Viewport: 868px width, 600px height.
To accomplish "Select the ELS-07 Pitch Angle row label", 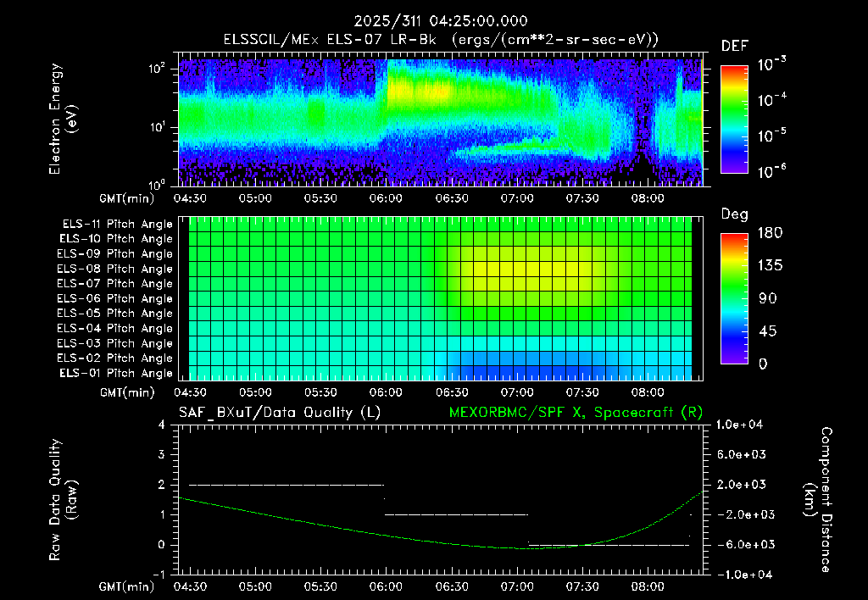I will (115, 283).
